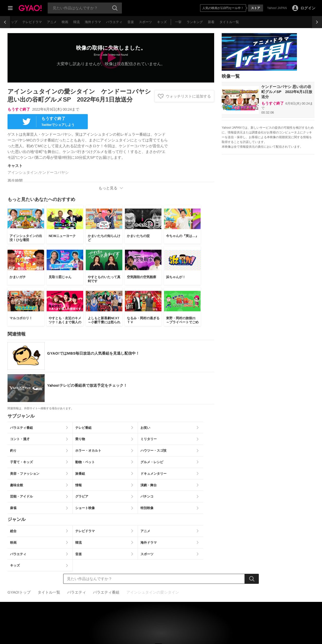Open 東野・岡村の旅猿21 card
The width and height of the screenshot is (322, 644).
(182, 307)
